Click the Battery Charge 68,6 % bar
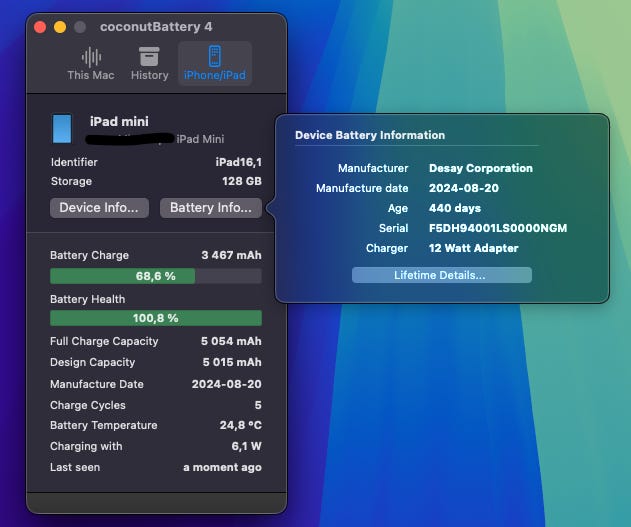 click(156, 276)
